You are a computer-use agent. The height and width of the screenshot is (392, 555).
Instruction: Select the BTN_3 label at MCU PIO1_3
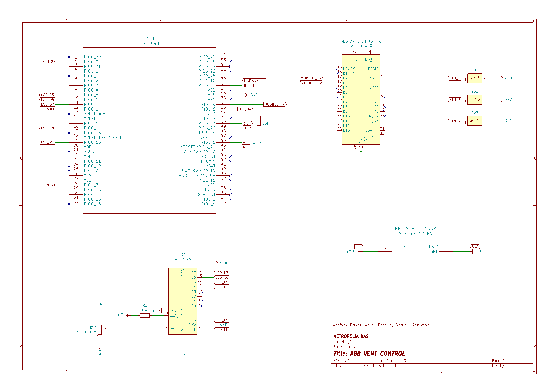tap(48, 185)
